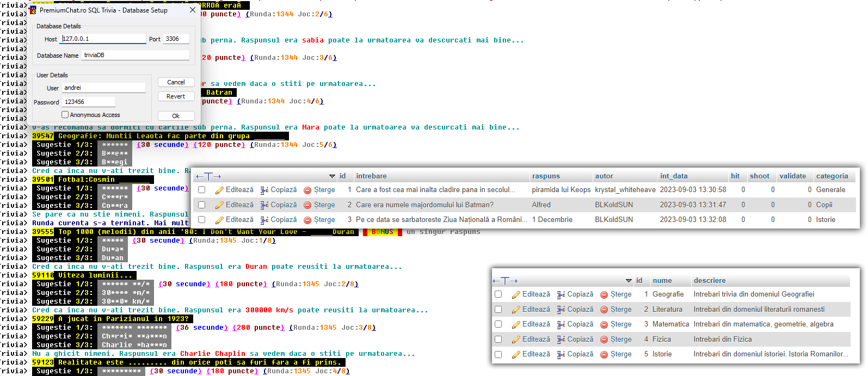This screenshot has height=376, width=868.
Task: Click Șterge link in the Matematica row
Action: [621, 324]
